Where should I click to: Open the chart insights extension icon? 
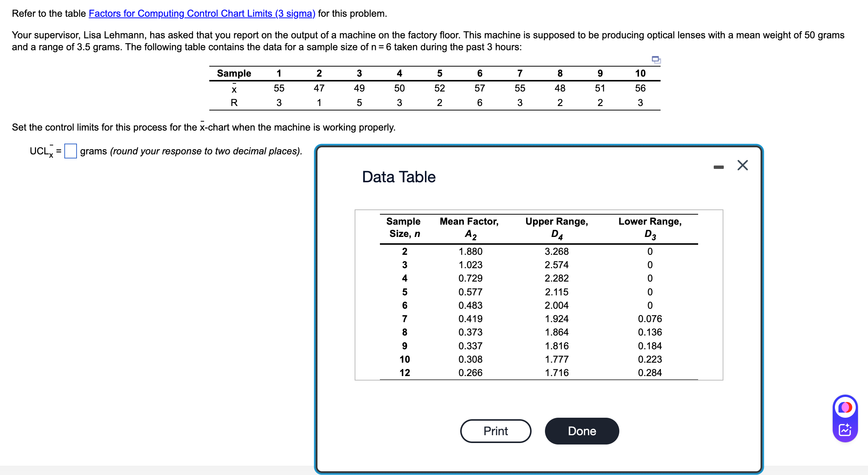click(846, 430)
